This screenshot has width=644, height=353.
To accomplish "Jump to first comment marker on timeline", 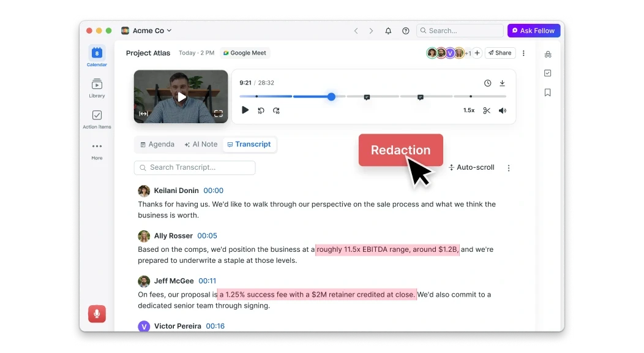I will click(367, 97).
